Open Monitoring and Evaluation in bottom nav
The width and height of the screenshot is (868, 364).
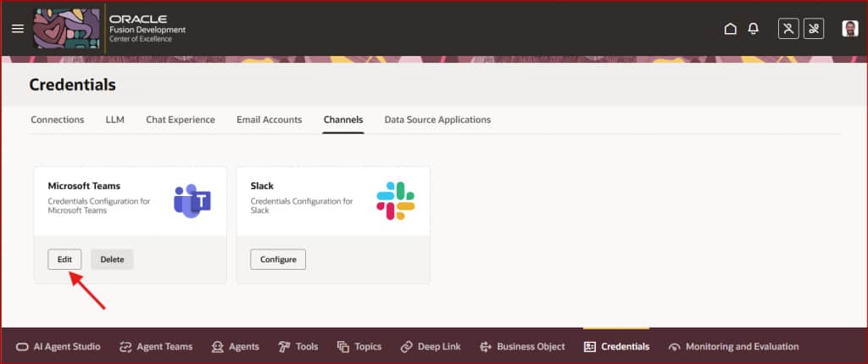[x=733, y=347]
